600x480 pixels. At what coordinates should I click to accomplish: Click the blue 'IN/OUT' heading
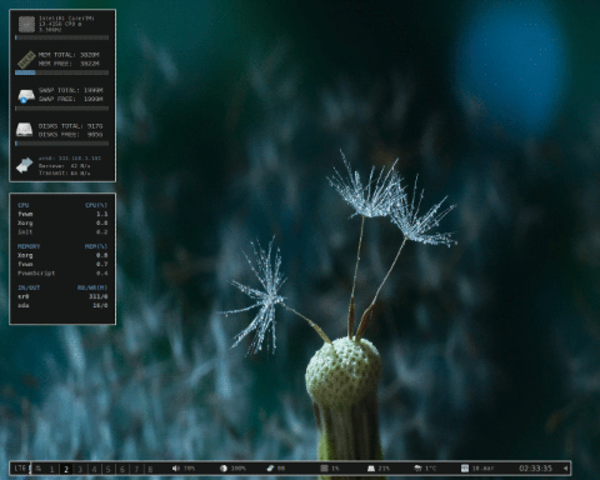[29, 287]
